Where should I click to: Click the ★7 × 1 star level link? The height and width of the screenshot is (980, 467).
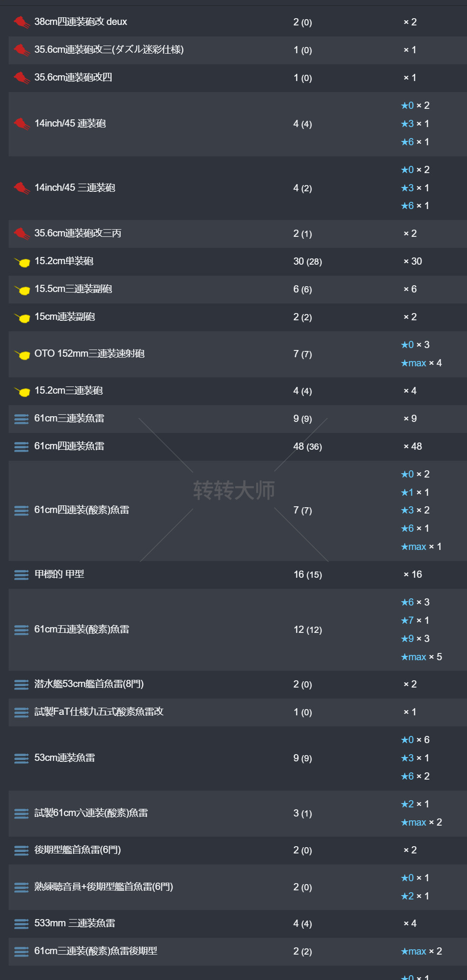pyautogui.click(x=415, y=620)
